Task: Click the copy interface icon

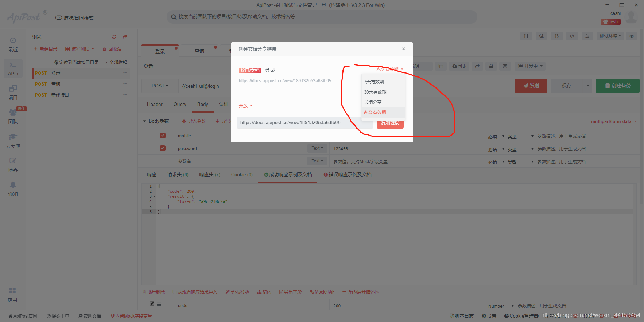Action: pos(441,66)
